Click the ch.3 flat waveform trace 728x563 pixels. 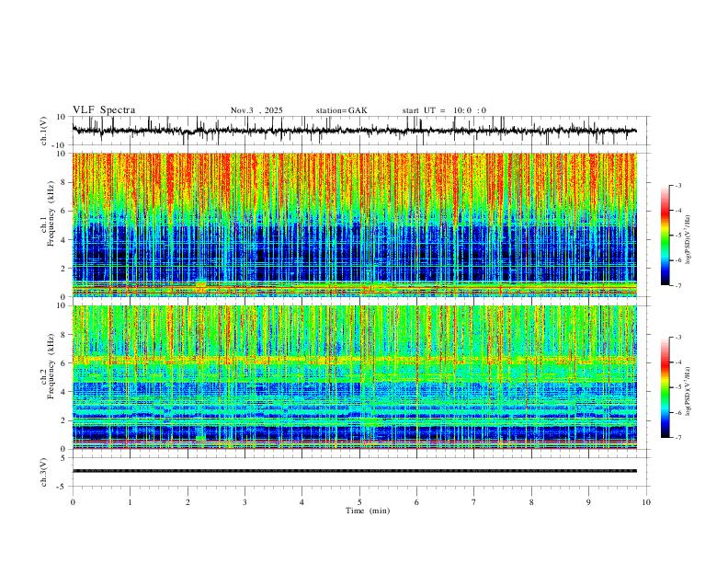(x=354, y=471)
